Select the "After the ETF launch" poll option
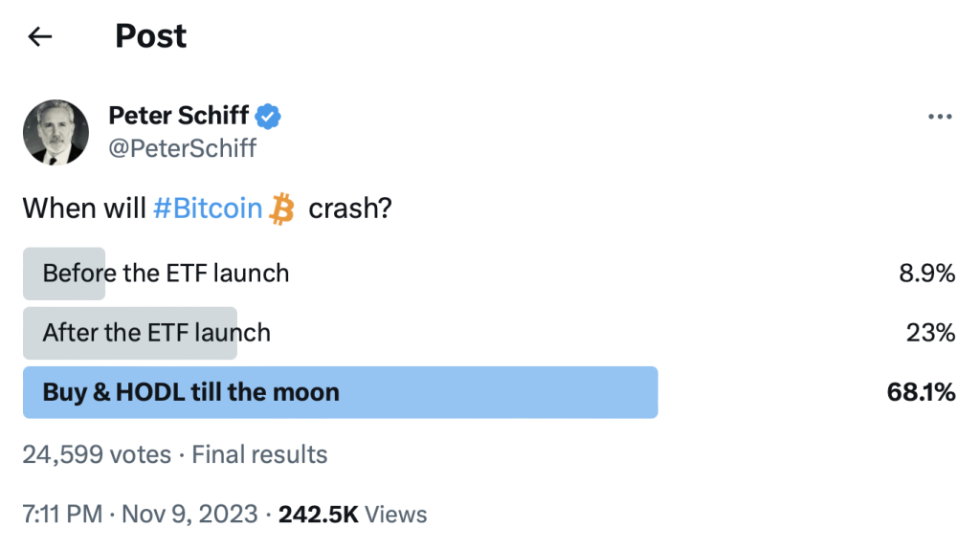The height and width of the screenshot is (549, 980). click(x=157, y=333)
